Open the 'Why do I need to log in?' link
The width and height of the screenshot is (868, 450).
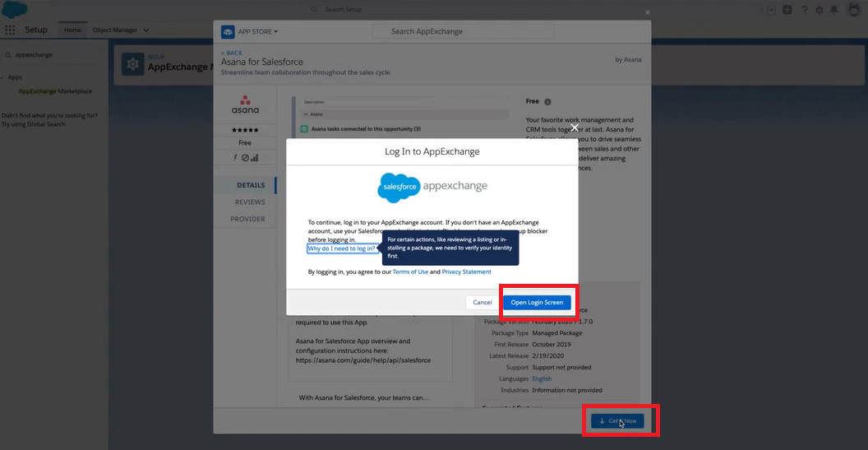[x=342, y=248]
